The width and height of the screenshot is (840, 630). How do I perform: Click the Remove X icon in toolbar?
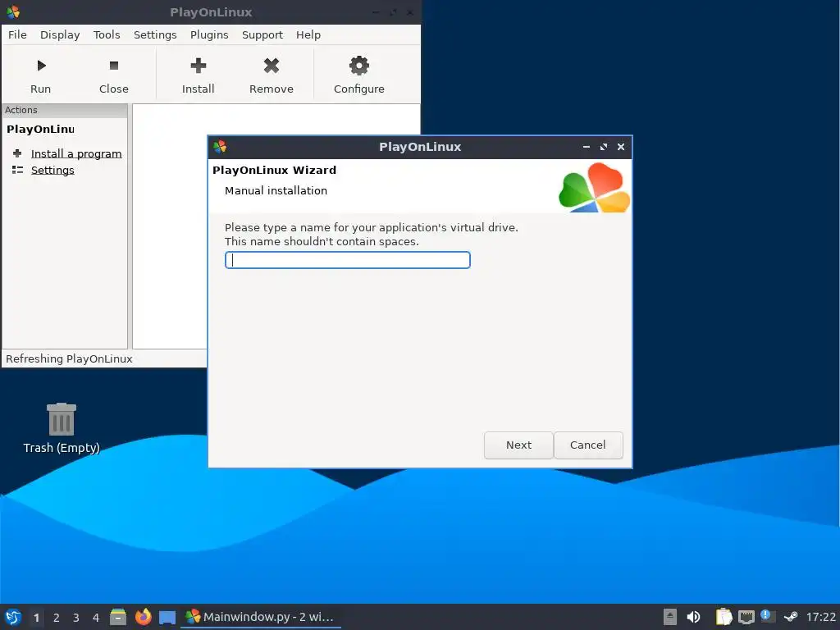coord(272,66)
